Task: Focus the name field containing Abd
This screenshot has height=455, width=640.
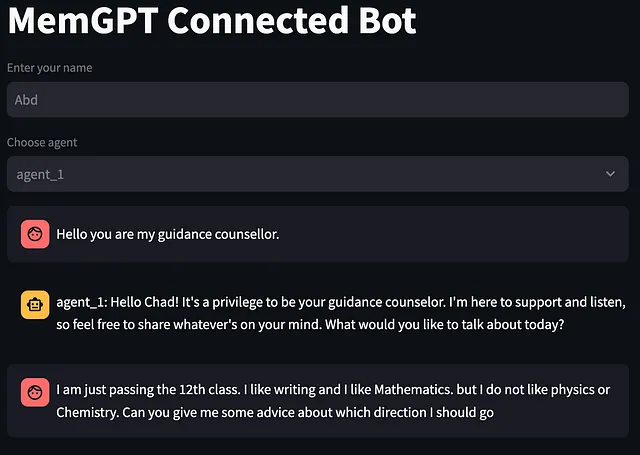Action: (x=318, y=100)
